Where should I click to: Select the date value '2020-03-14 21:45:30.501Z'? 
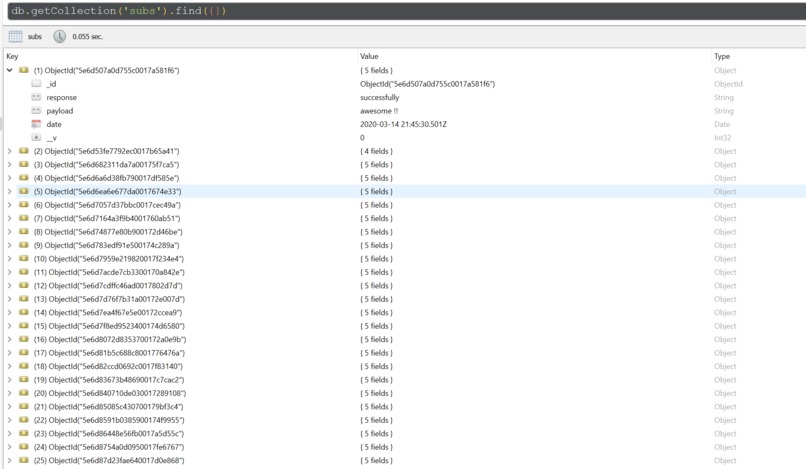403,124
